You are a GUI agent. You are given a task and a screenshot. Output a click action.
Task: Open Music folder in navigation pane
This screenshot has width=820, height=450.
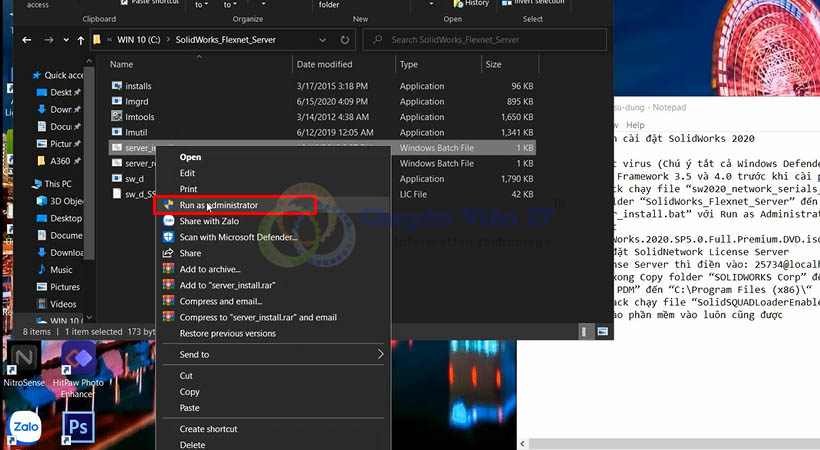[61, 270]
